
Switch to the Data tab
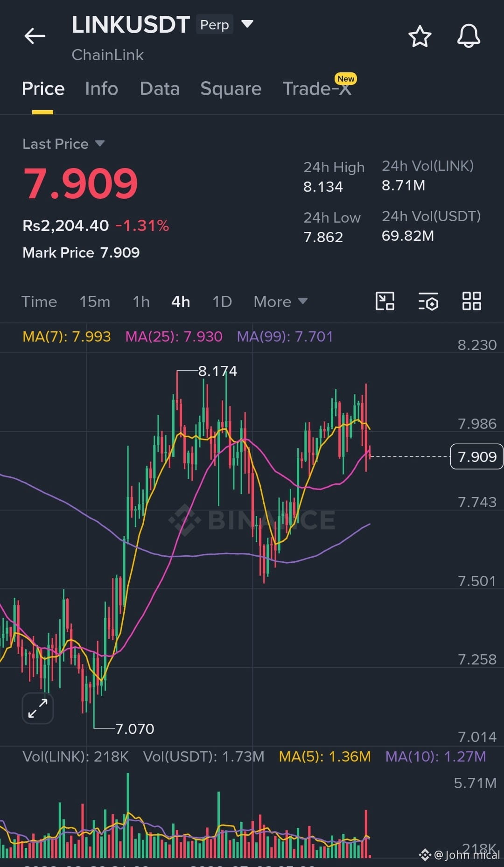coord(160,89)
